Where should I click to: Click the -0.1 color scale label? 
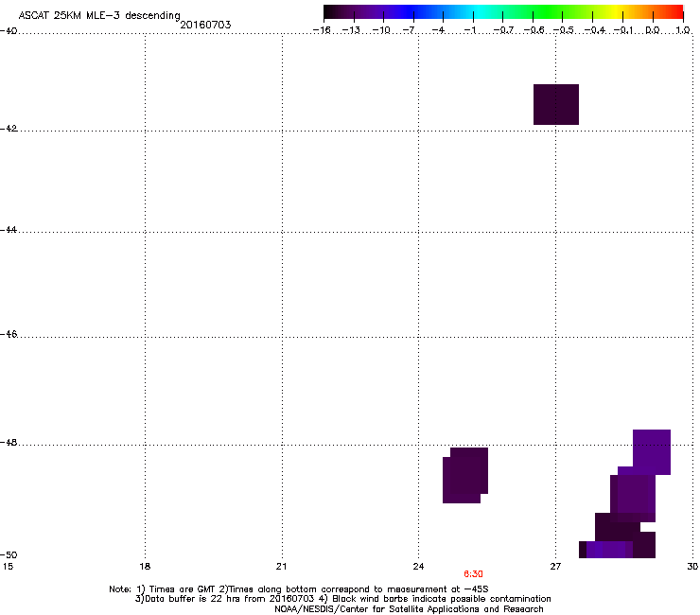click(623, 30)
